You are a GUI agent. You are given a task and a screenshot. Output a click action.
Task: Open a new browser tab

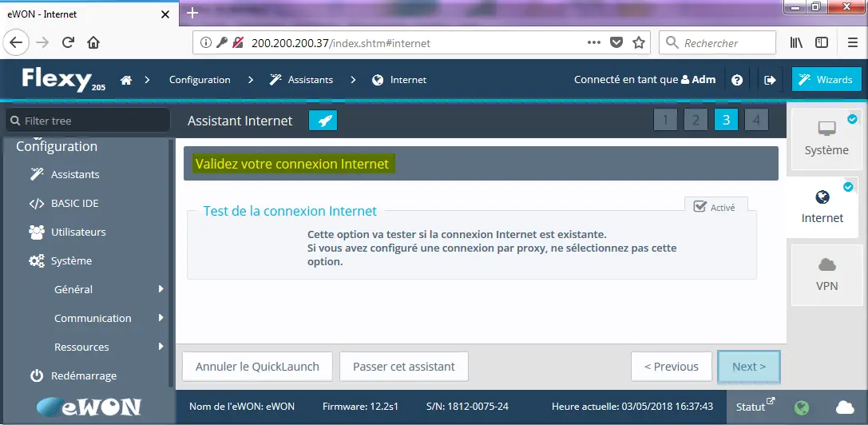coord(192,14)
